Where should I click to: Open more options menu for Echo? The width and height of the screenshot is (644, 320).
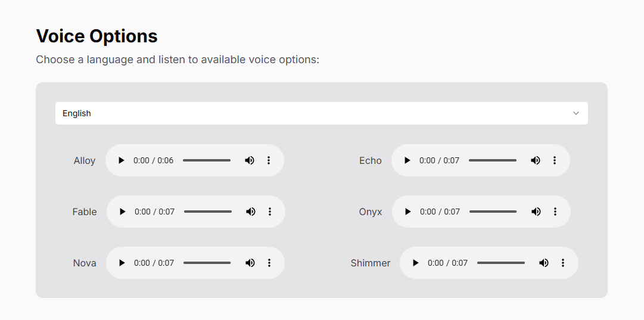(x=555, y=160)
